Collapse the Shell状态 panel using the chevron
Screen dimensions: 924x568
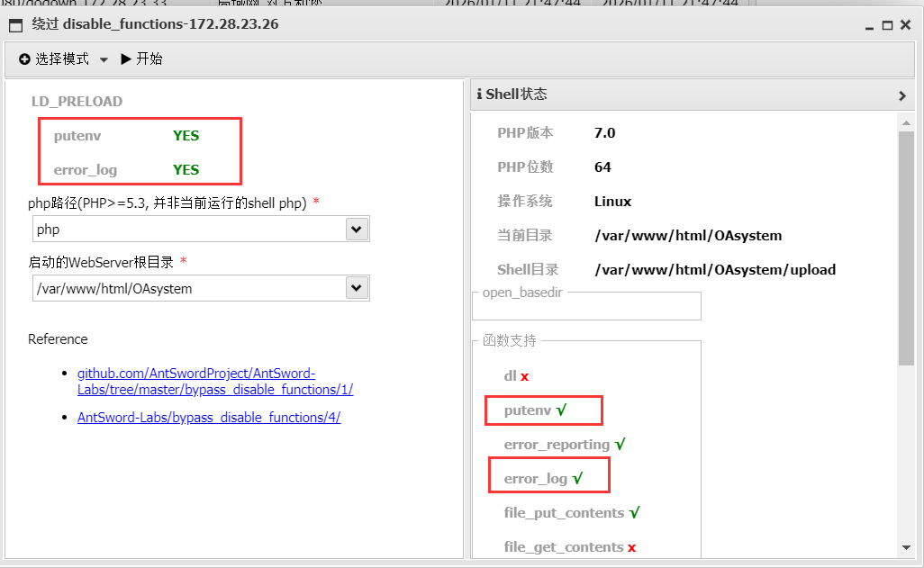pos(902,95)
